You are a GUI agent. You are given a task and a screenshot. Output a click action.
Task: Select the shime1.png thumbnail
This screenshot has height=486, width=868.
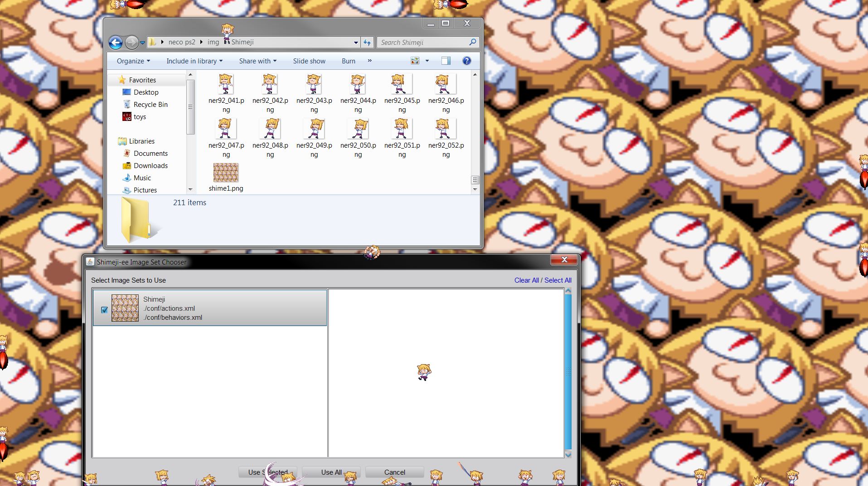tap(226, 173)
